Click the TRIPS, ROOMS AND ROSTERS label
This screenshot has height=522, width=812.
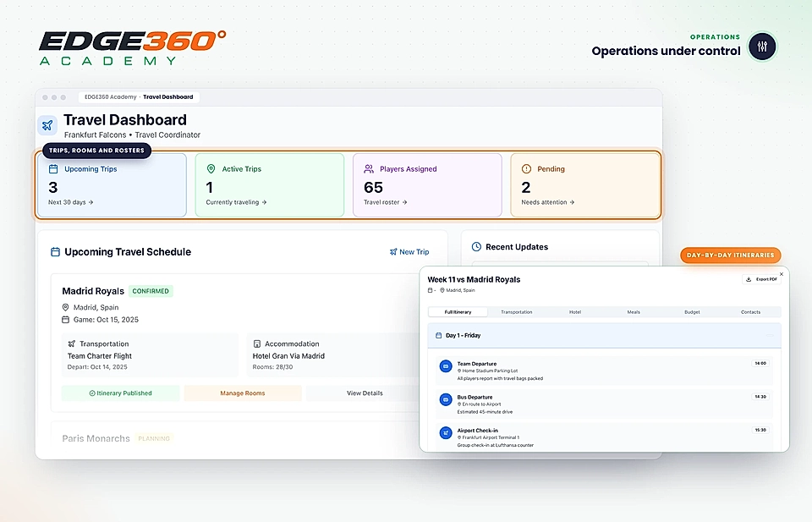[96, 151]
